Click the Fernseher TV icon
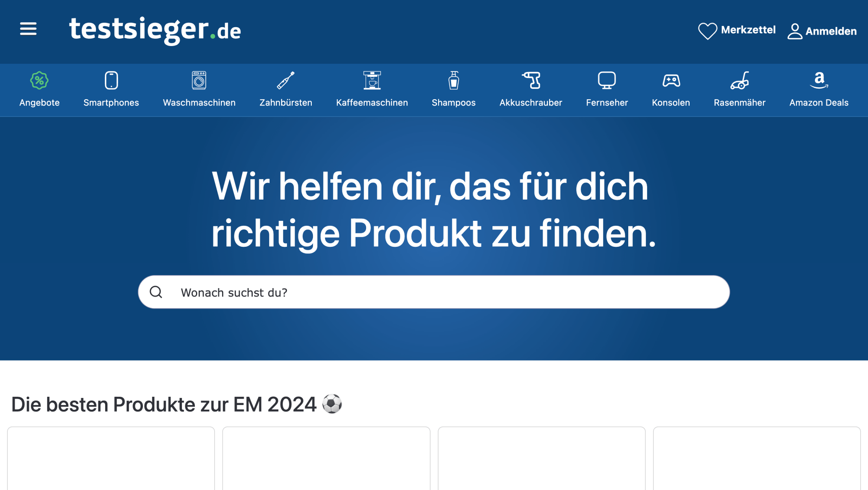The image size is (868, 490). 607,80
